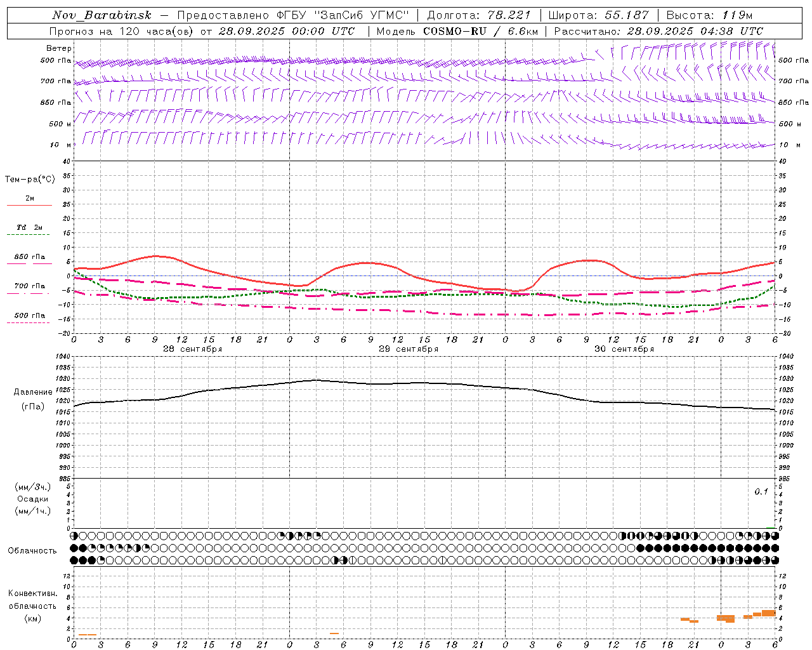The height and width of the screenshot is (650, 812).
Task: Click 'Рассчитано: 28.09.2025 04:38 UTC' timestamp
Action: click(658, 31)
